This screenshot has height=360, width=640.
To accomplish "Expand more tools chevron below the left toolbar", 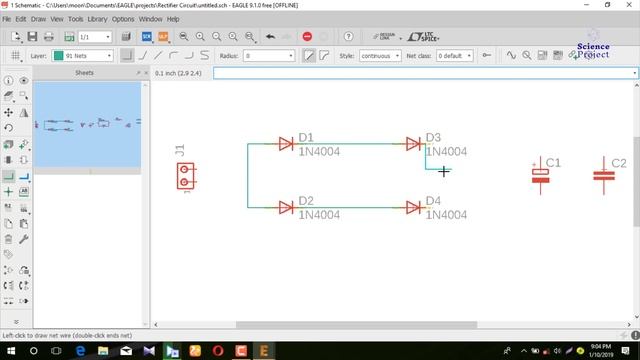I will coord(16,322).
